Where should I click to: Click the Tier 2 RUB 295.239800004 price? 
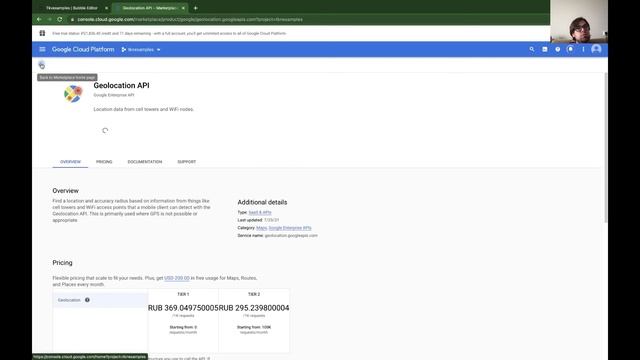point(254,308)
